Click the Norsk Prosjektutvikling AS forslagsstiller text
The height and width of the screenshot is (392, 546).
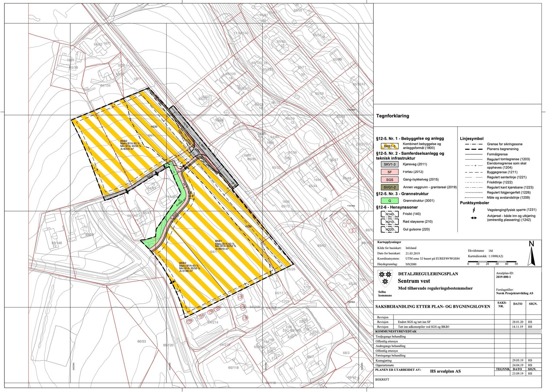[514, 293]
